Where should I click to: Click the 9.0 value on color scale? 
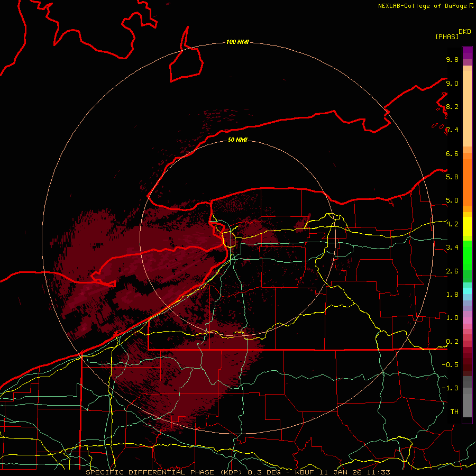coord(452,84)
